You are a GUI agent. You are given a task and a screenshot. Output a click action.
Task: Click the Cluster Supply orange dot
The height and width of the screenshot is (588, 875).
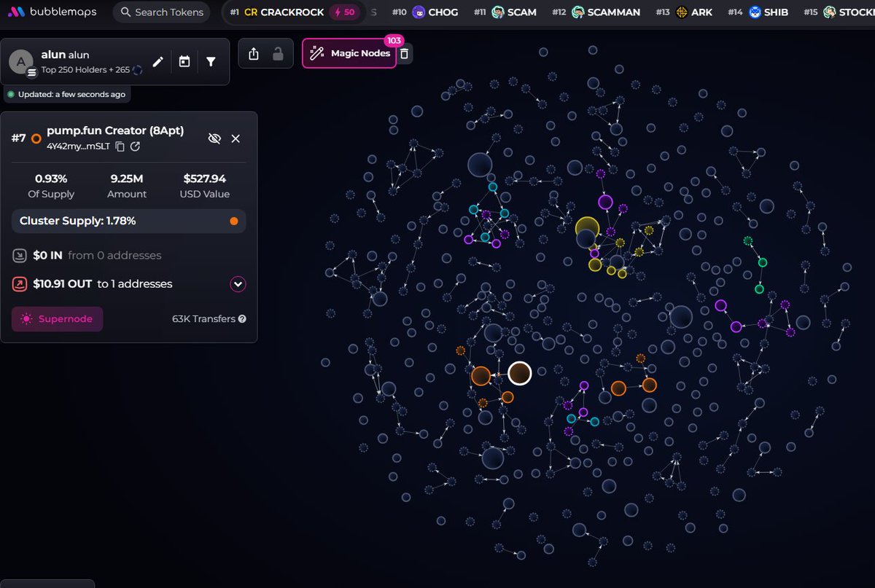click(233, 221)
